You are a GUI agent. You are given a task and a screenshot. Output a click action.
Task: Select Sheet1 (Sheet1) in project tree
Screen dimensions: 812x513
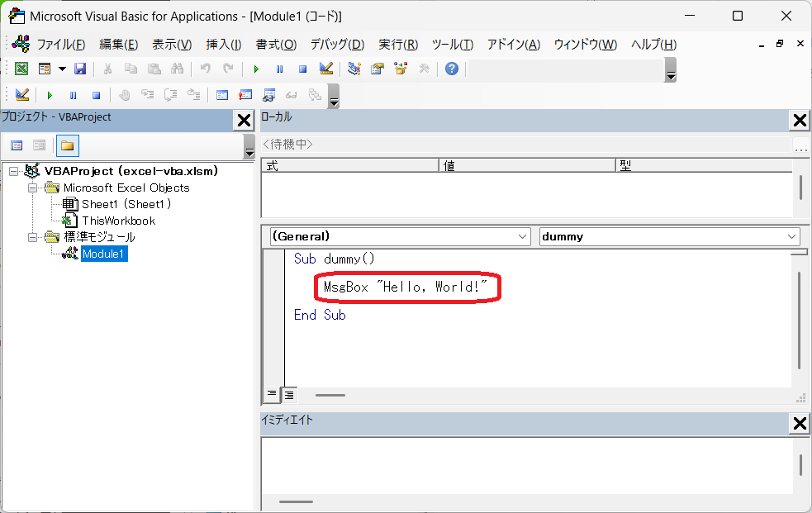tap(126, 204)
